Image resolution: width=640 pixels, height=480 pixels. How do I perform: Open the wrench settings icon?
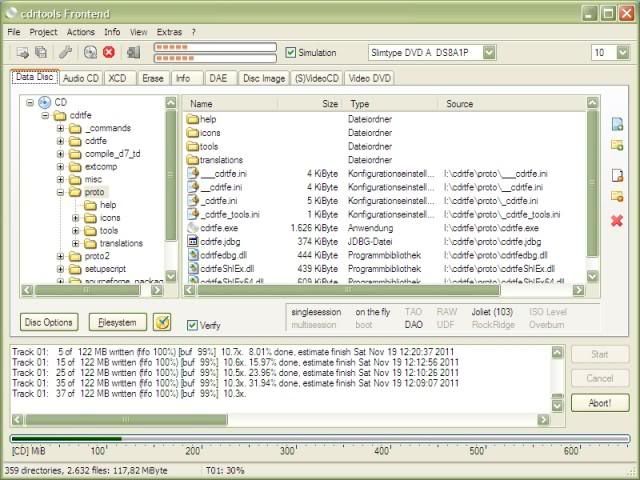(65, 52)
